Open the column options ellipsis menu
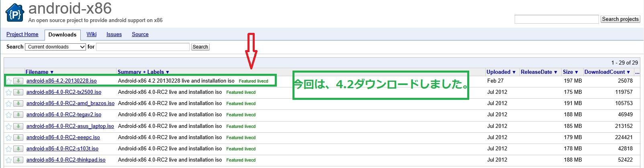Image resolution: width=644 pixels, height=168 pixels. tap(637, 72)
